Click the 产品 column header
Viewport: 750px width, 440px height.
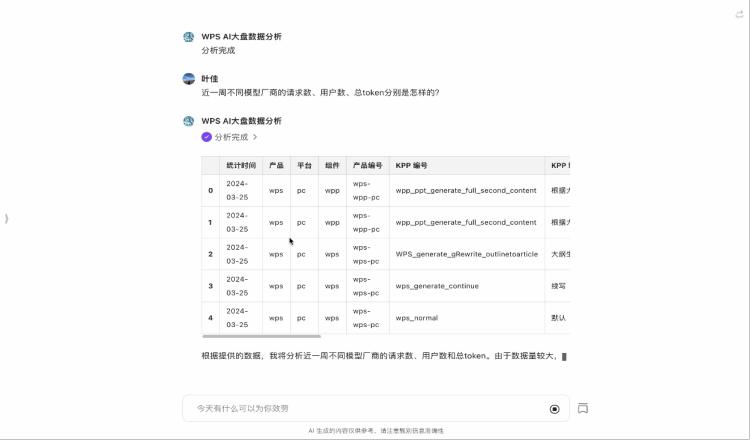tap(276, 165)
